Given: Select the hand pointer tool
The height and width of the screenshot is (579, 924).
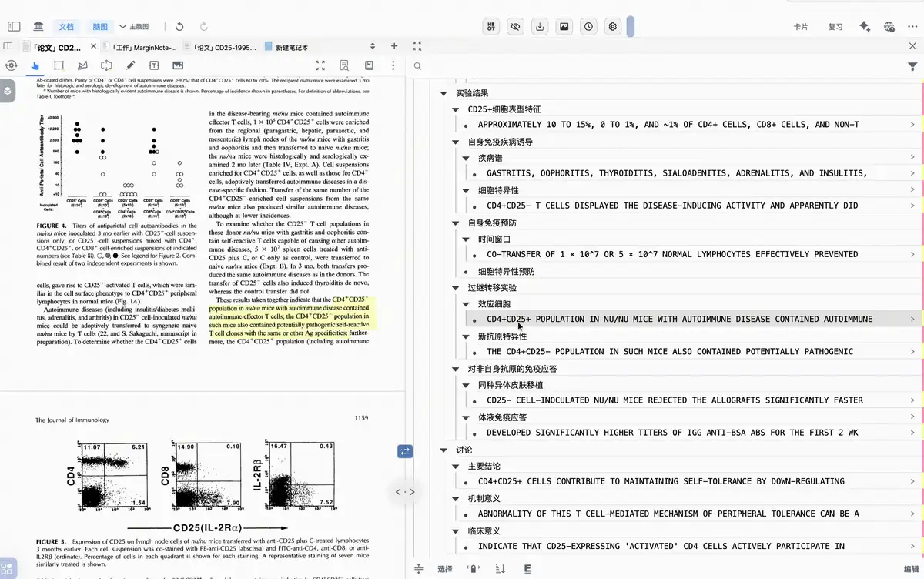Looking at the screenshot, I should tap(35, 65).
